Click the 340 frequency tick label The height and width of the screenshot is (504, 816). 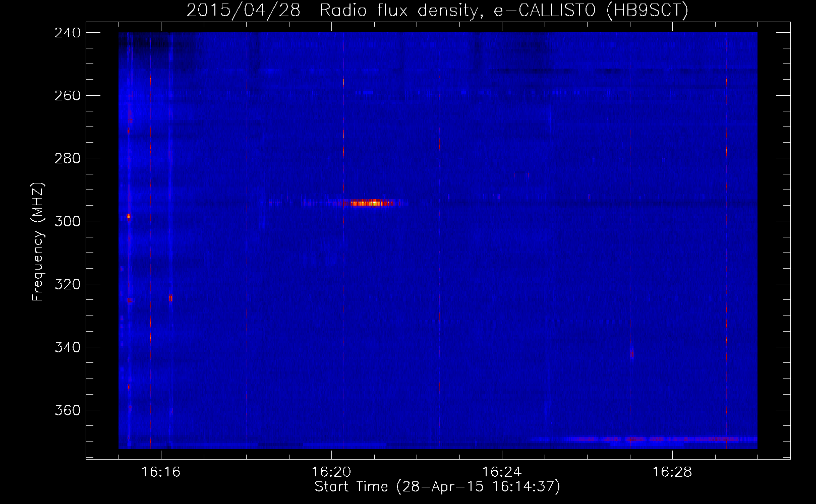pyautogui.click(x=68, y=348)
